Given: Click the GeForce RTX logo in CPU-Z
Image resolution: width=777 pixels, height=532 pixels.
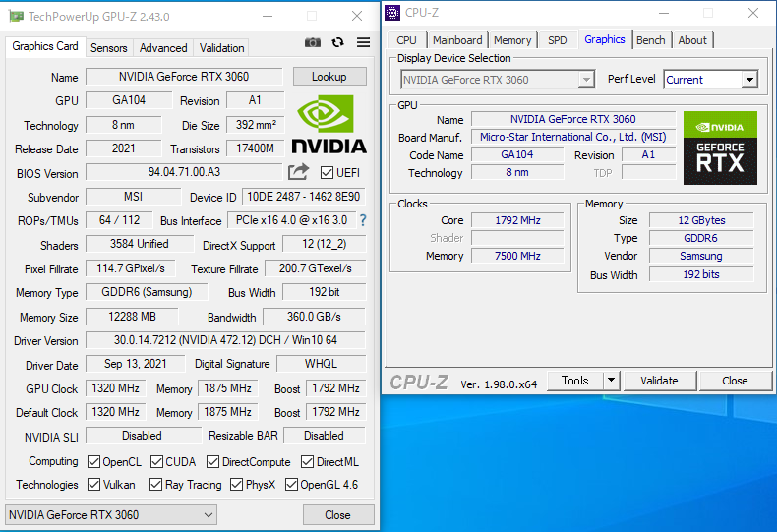Looking at the screenshot, I should 720,148.
